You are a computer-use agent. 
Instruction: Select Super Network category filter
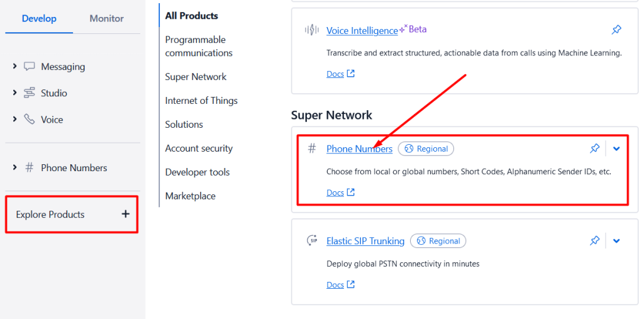click(x=196, y=77)
